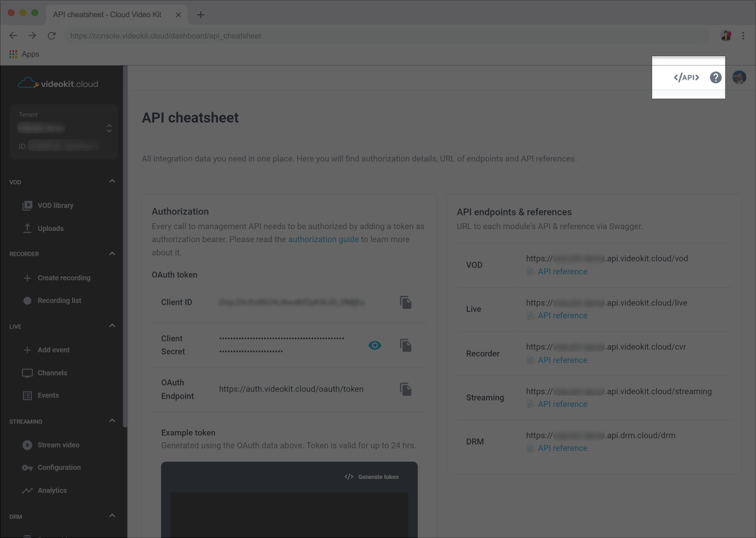Click the browser extension icon
The height and width of the screenshot is (538, 756).
coord(726,36)
